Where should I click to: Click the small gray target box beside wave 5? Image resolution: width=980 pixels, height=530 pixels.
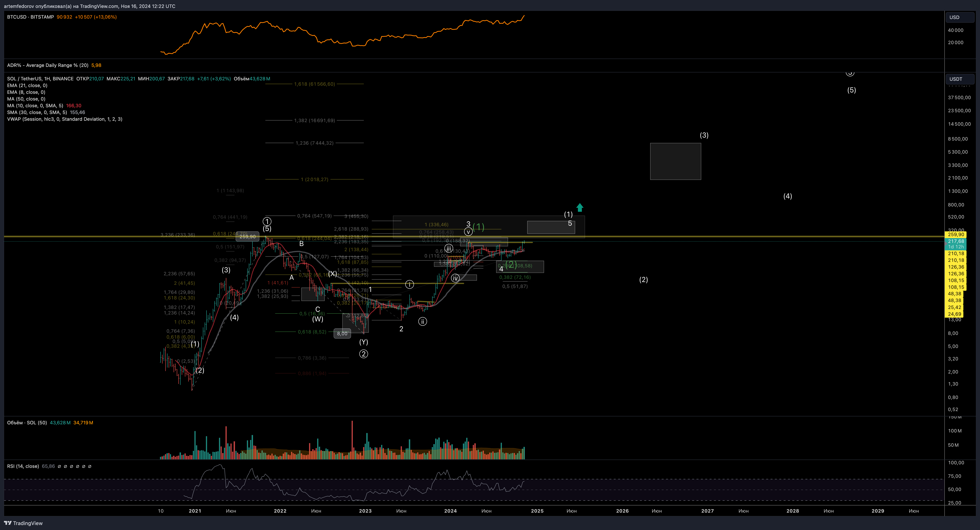(551, 227)
